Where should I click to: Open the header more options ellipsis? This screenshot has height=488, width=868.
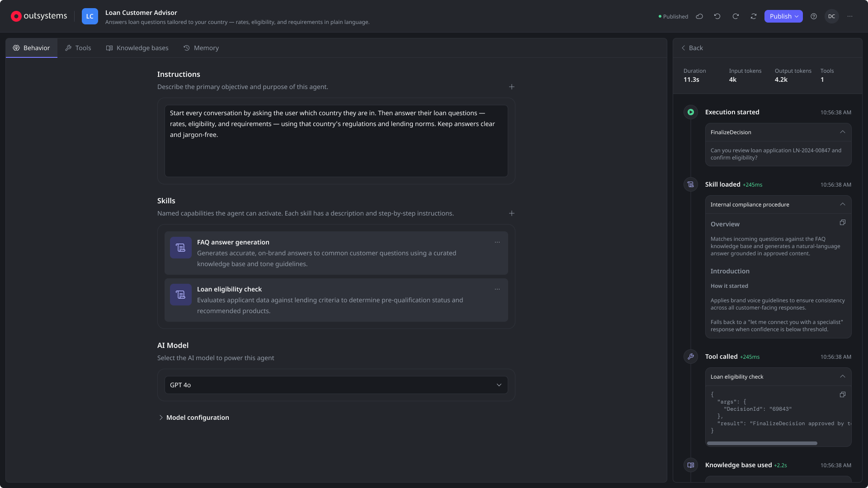coord(850,16)
